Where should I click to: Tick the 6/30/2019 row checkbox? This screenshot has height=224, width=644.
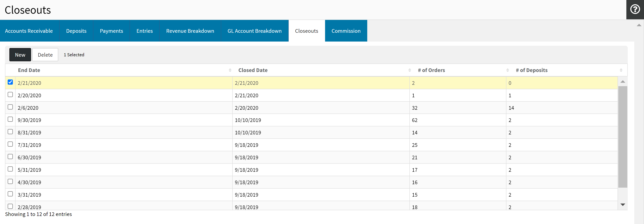tap(10, 157)
